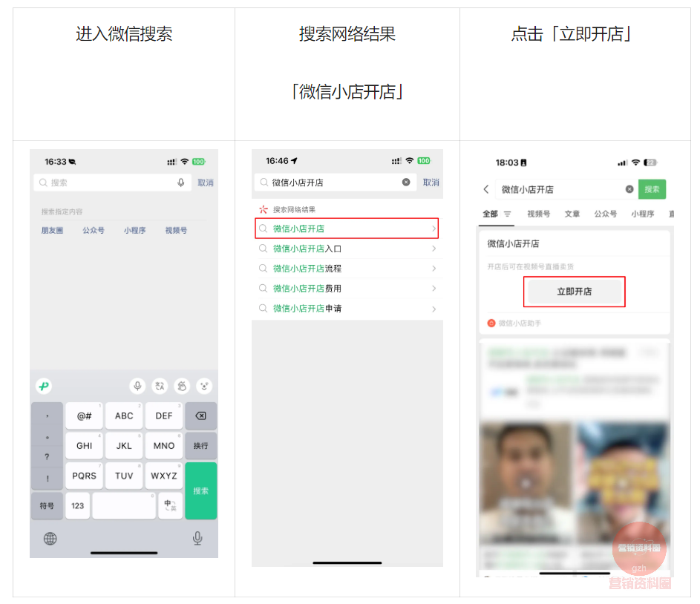The height and width of the screenshot is (604, 700).
Task: Switch to the 小程序 search scope tab
Action: 641,214
